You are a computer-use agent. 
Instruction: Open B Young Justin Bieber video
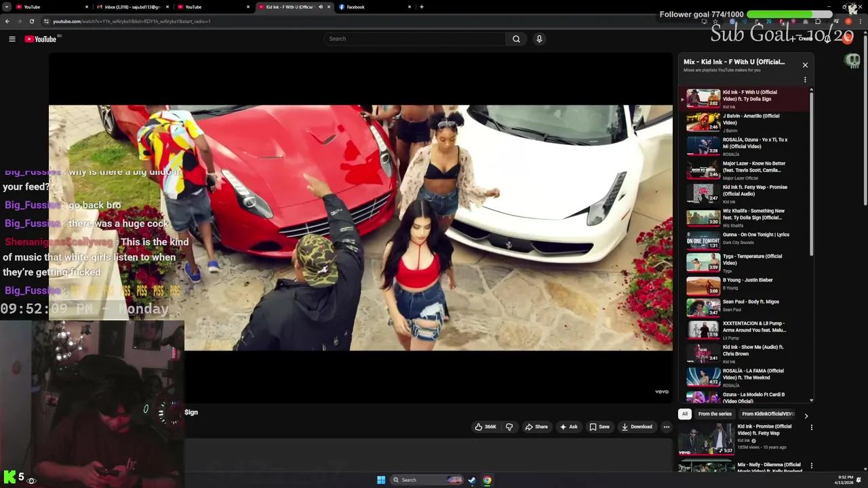pyautogui.click(x=745, y=285)
